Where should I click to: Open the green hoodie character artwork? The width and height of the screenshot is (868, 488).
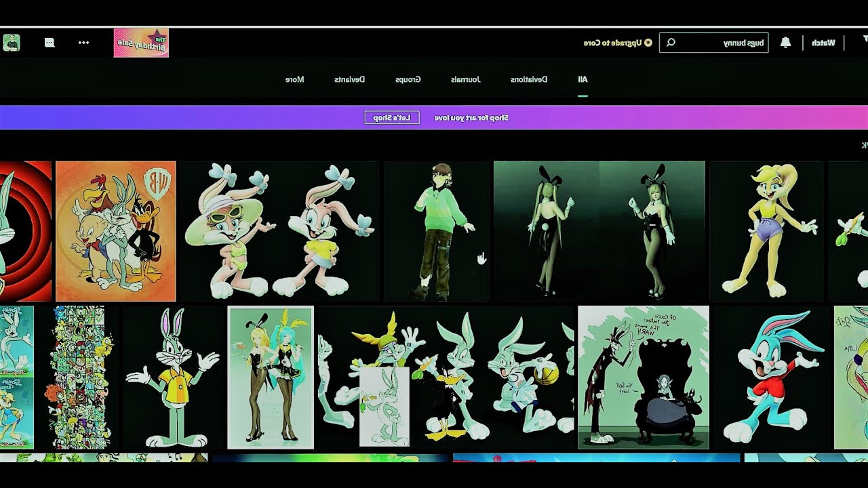[x=437, y=231]
